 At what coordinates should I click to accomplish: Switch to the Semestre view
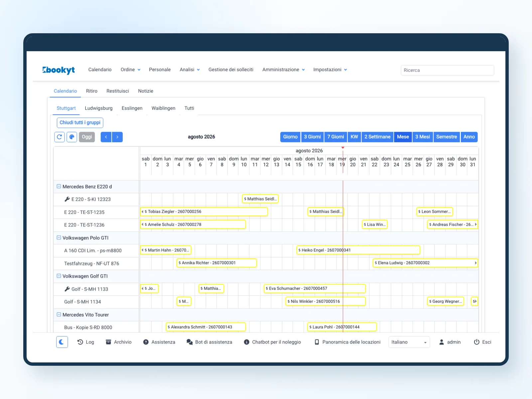point(447,137)
